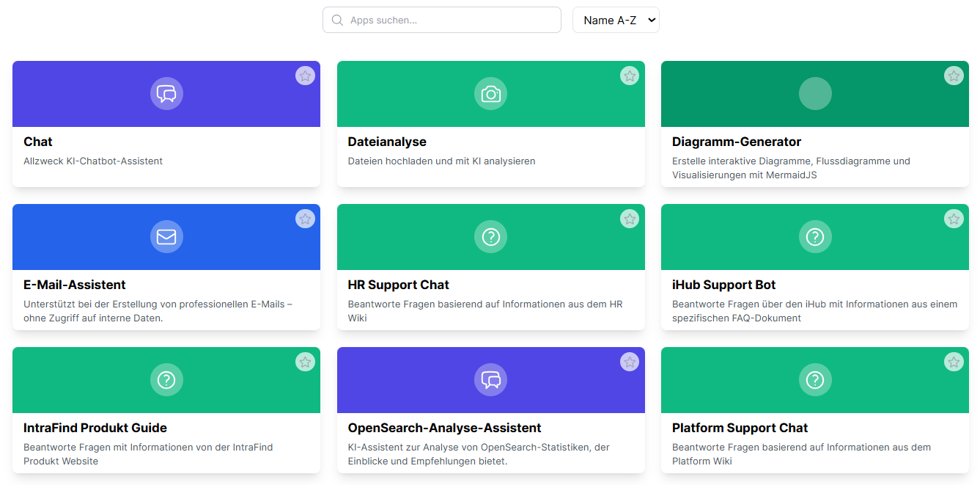Click the chat bubble icon on the Chat card
Viewport: 980px width, 485px height.
[x=166, y=93]
